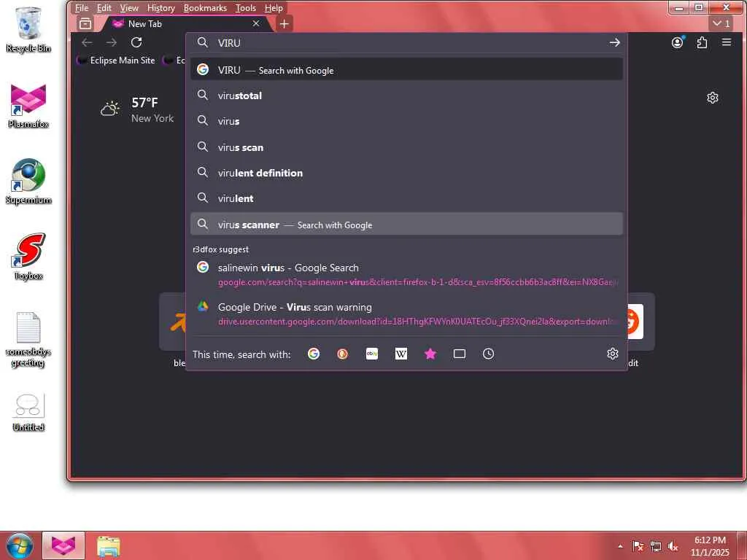Open Windows Explorer from the taskbar

108,546
